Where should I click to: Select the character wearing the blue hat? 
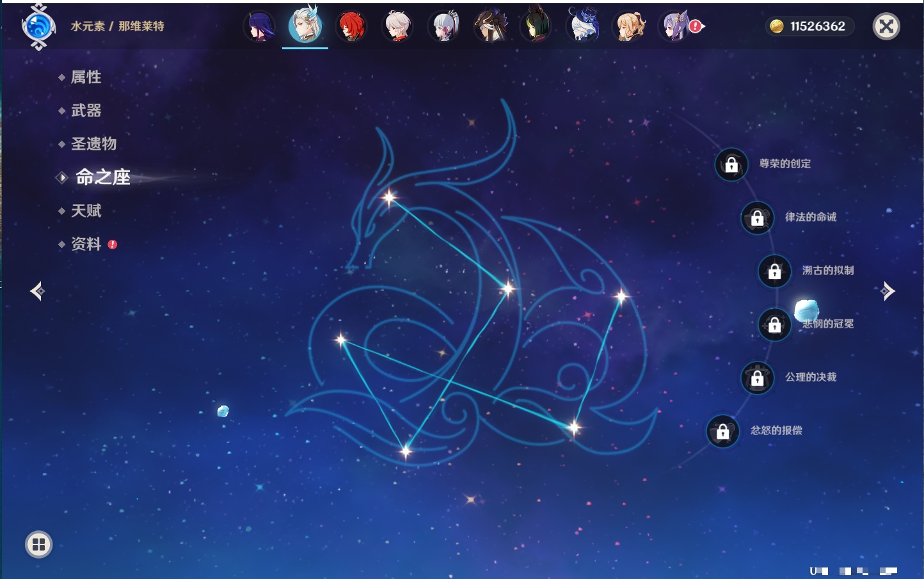(x=583, y=27)
